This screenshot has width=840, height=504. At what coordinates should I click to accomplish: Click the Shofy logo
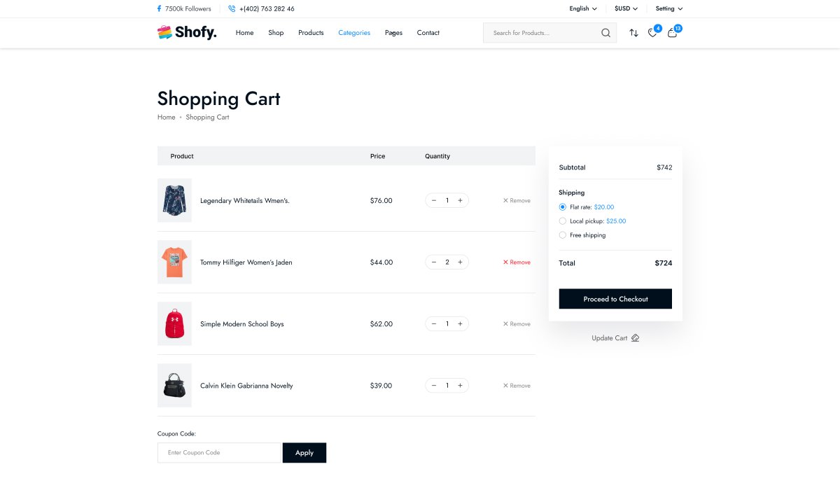[187, 32]
